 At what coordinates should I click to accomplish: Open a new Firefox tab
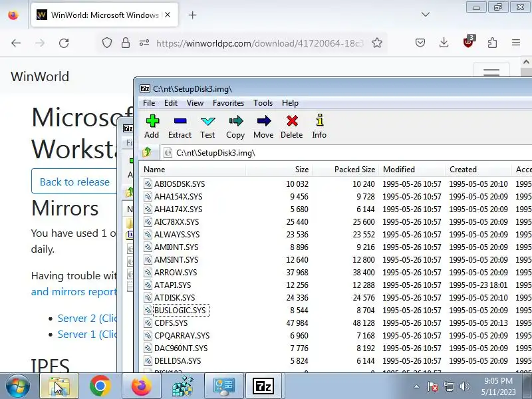pyautogui.click(x=192, y=15)
